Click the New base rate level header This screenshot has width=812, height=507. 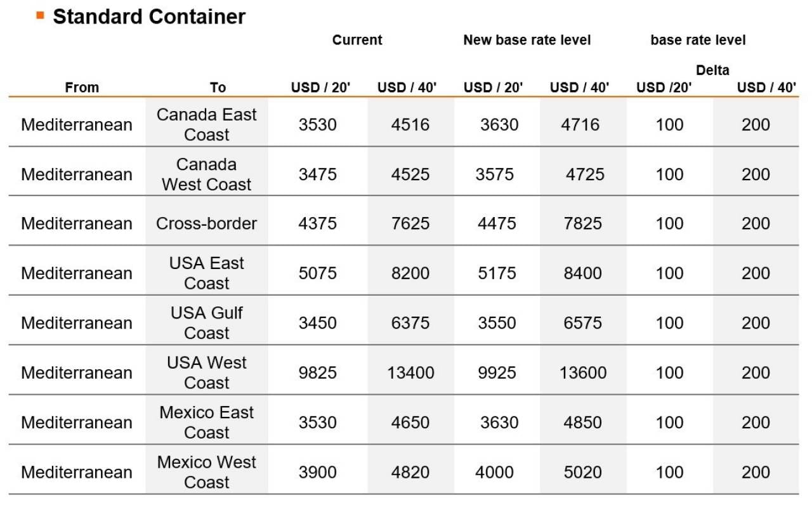pyautogui.click(x=527, y=40)
